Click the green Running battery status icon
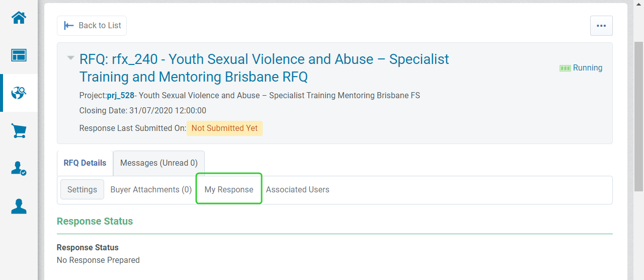 tap(565, 68)
